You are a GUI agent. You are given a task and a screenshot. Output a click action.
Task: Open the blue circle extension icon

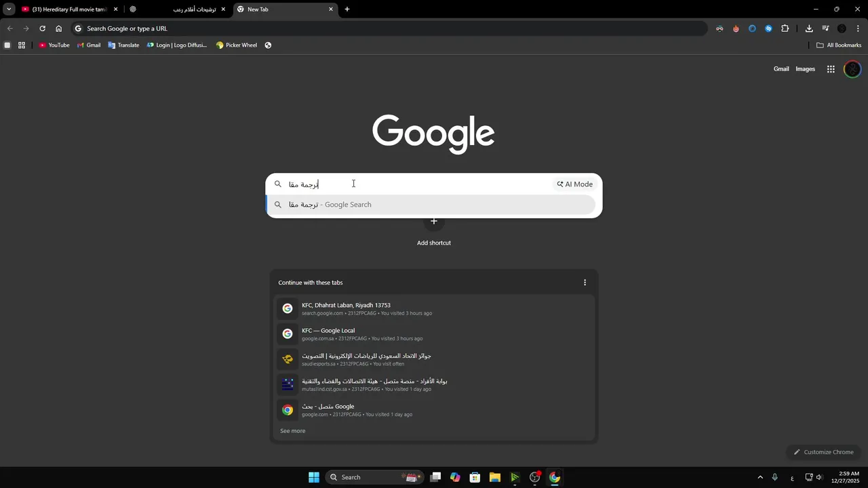[752, 28]
